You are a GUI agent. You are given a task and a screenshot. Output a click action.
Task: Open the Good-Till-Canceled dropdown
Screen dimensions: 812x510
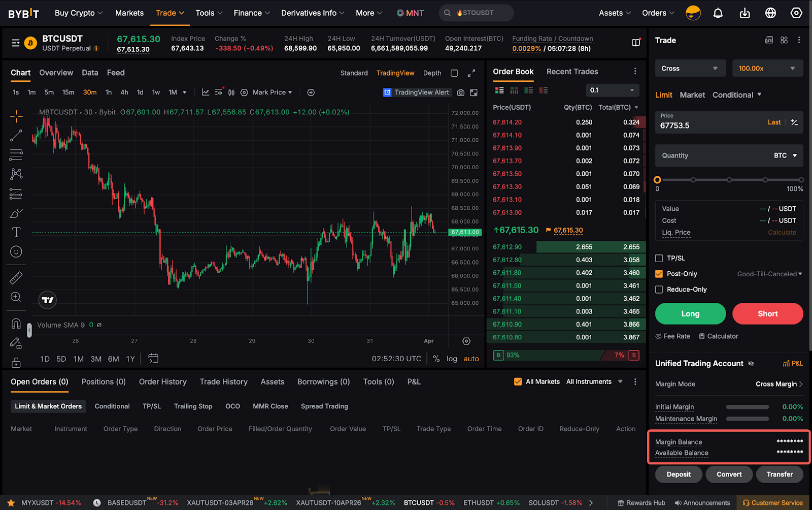(769, 274)
